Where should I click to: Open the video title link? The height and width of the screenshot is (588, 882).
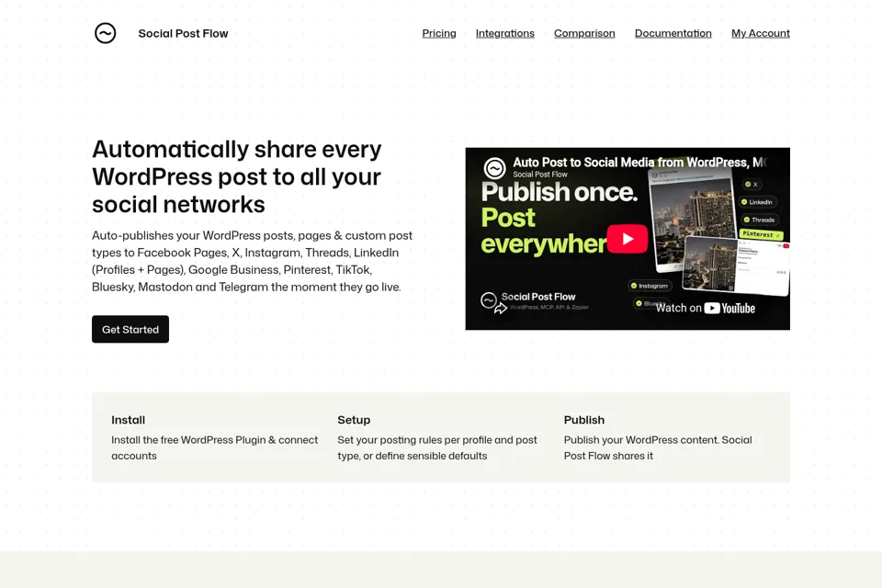tap(640, 162)
